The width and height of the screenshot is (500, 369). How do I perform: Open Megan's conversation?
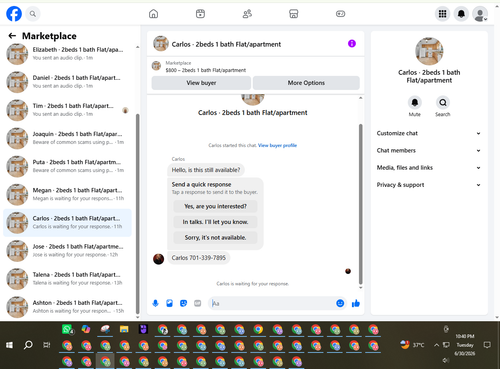click(67, 194)
